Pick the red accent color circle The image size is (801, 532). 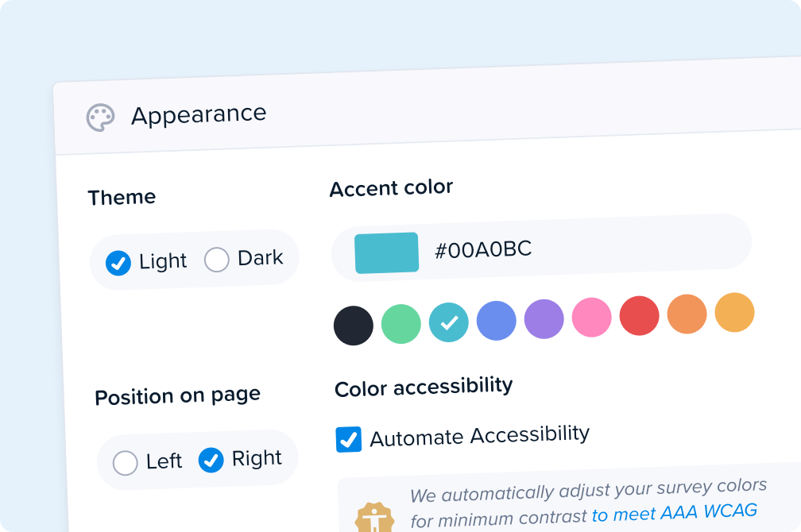(x=640, y=315)
